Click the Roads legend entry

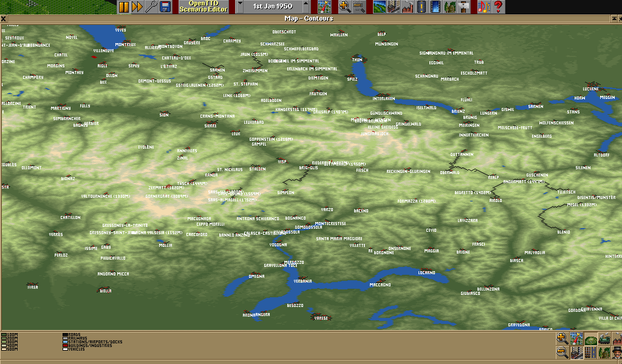pyautogui.click(x=72, y=335)
